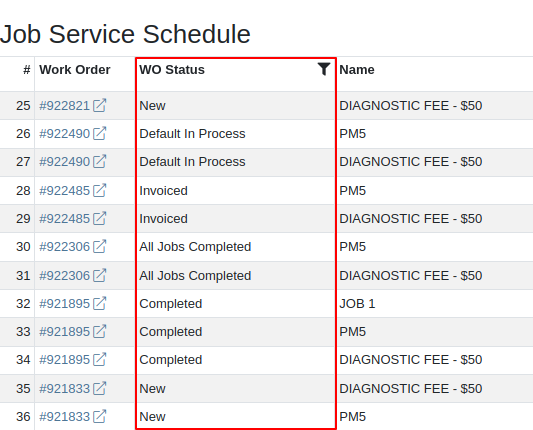Open the WO Status column filter icon
This screenshot has height=430, width=533.
click(324, 69)
